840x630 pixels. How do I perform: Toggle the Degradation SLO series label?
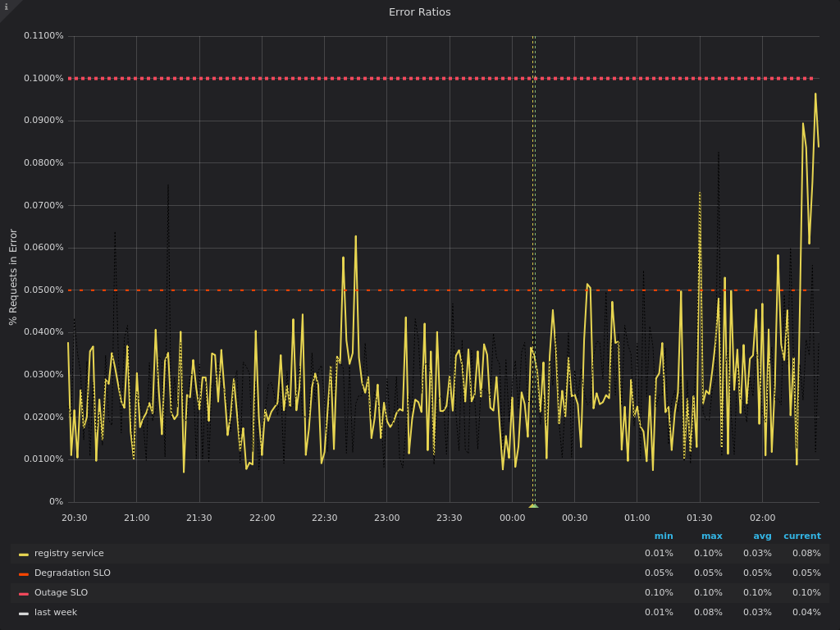coord(72,573)
